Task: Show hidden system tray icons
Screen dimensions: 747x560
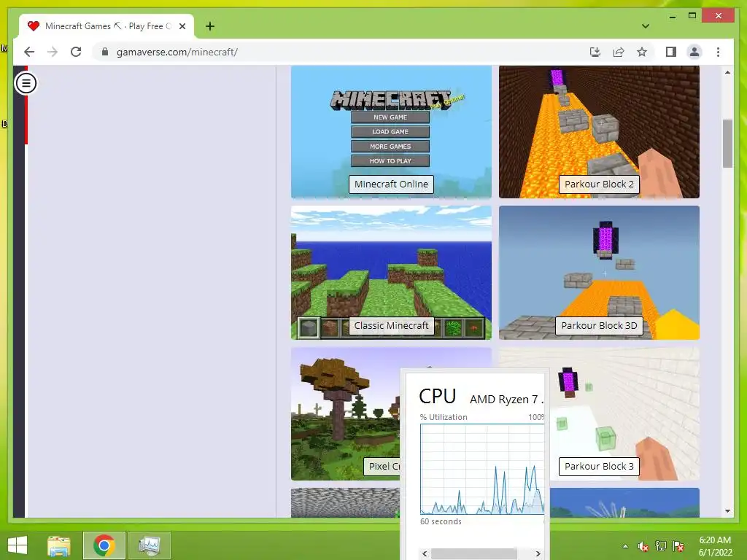Action: coord(625,546)
